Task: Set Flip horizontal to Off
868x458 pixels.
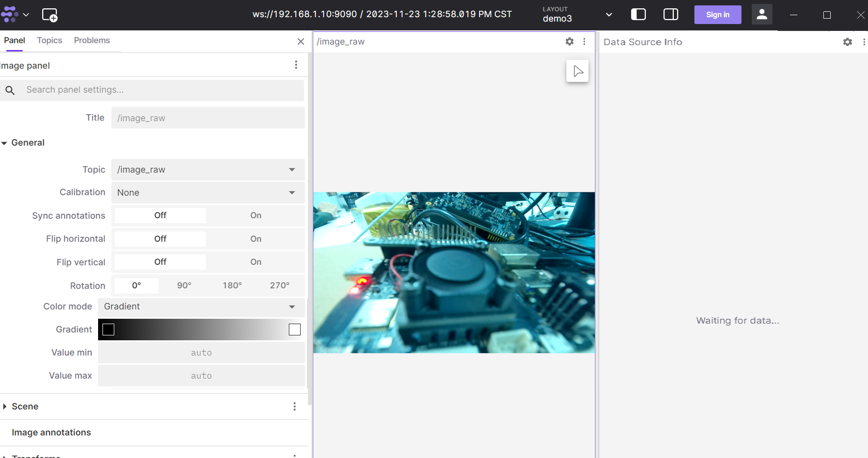Action: 160,239
